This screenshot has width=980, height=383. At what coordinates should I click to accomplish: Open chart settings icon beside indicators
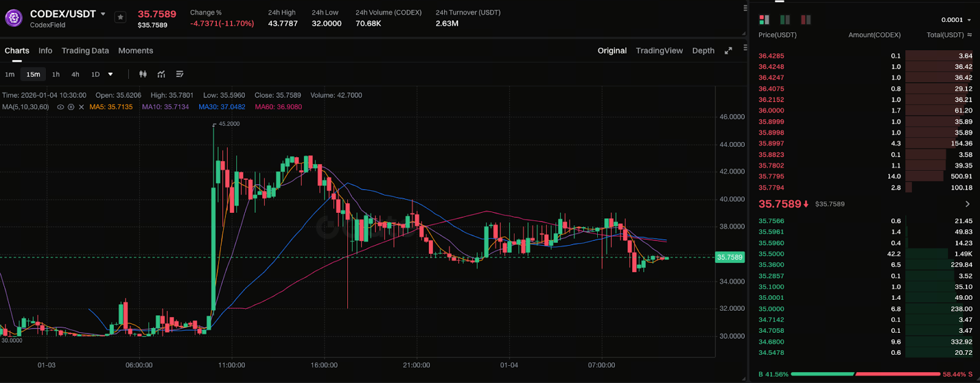tap(179, 74)
